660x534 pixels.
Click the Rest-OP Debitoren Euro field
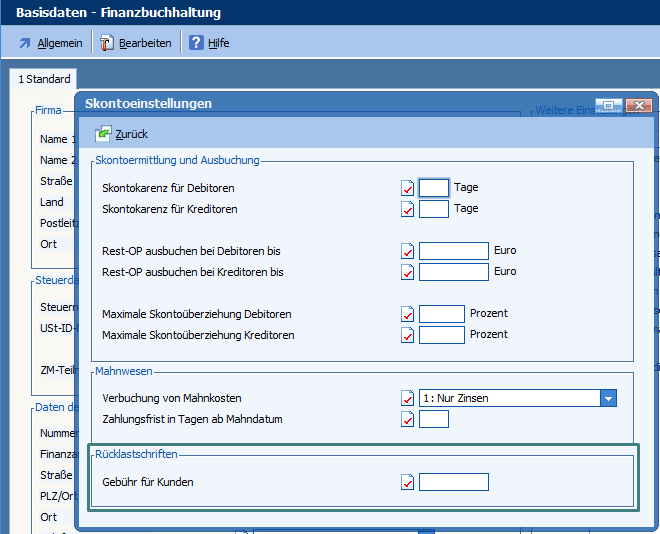(453, 251)
